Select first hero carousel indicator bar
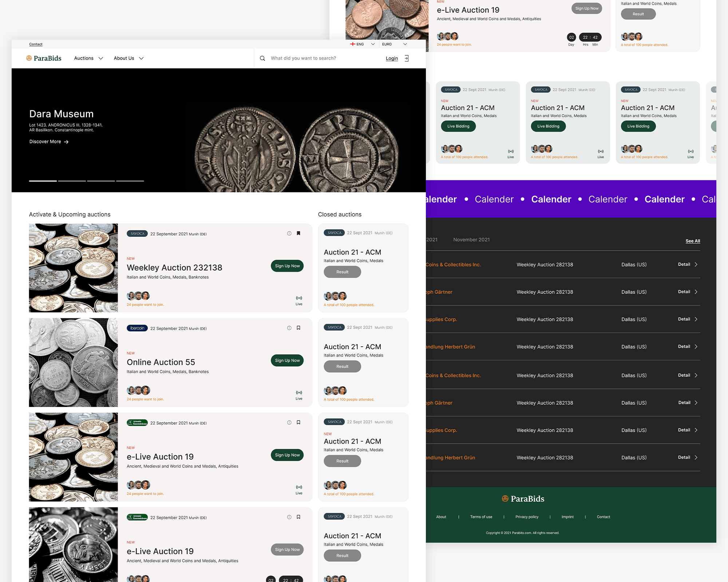 point(43,181)
